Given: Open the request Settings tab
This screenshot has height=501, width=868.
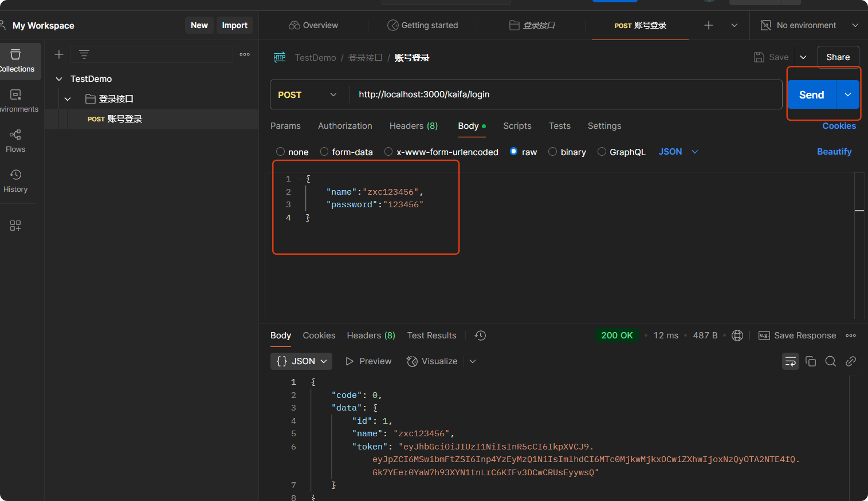Looking at the screenshot, I should [x=604, y=126].
